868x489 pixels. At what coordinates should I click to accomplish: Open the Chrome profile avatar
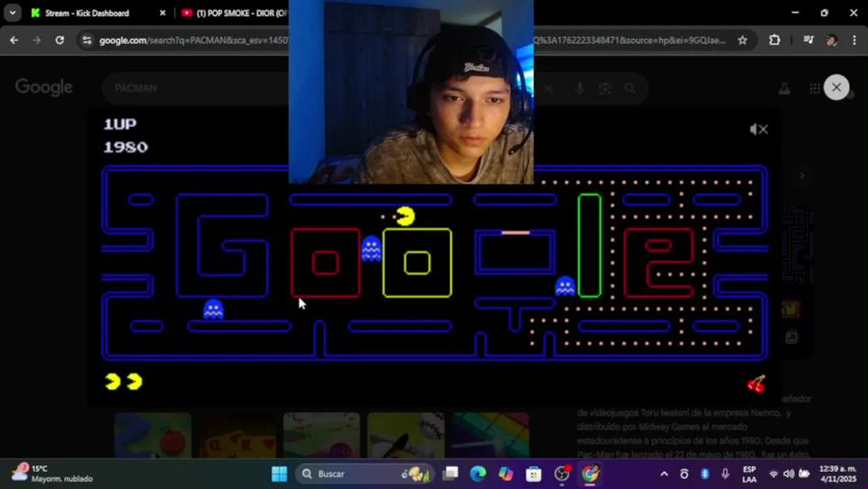tap(831, 40)
